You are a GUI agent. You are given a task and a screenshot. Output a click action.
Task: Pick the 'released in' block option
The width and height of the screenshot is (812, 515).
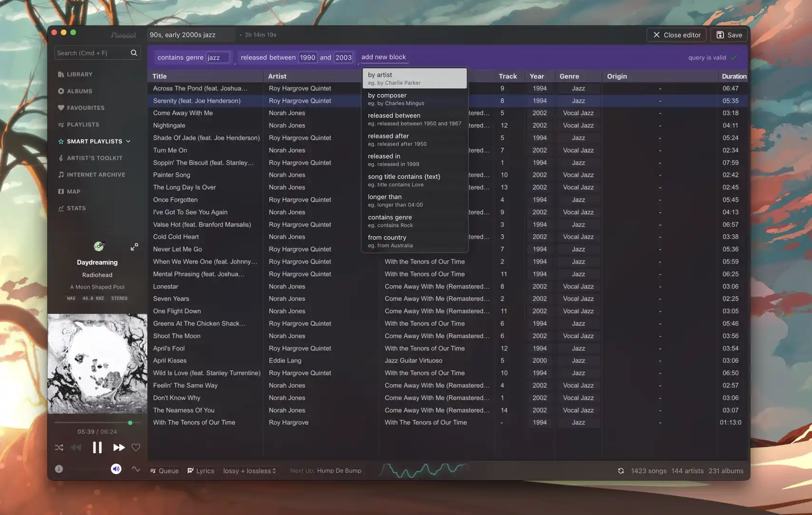[x=415, y=160]
